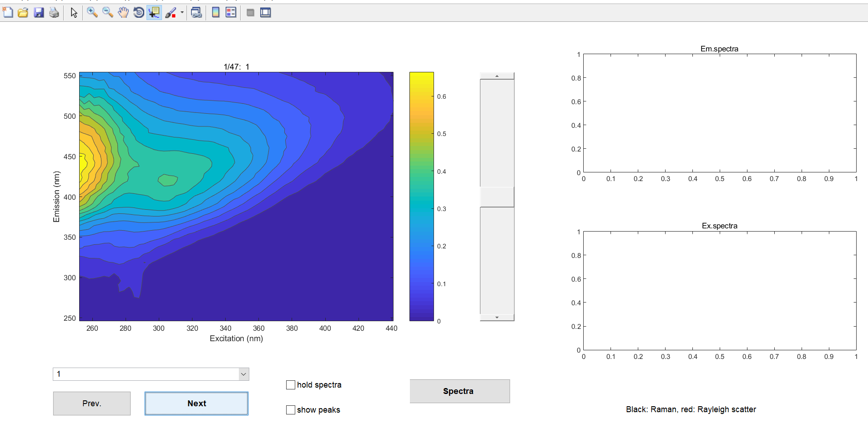Click inside the Ex.spectra axes
Viewport: 868px width, 429px height.
click(x=720, y=291)
